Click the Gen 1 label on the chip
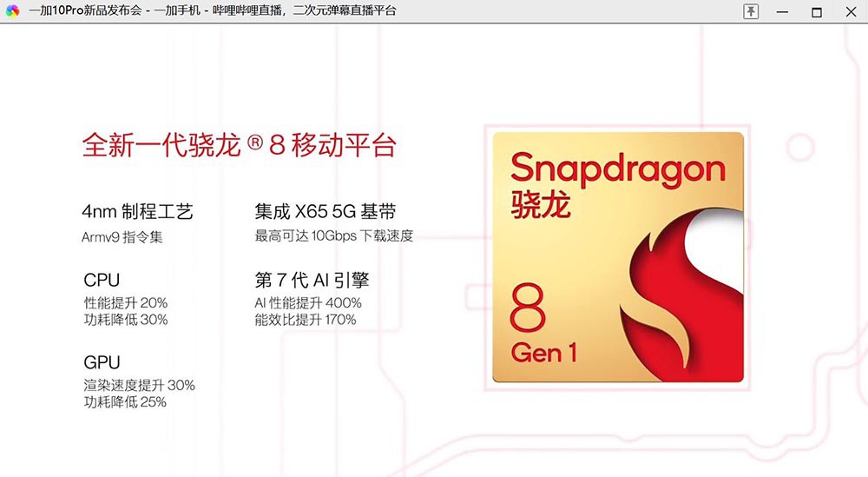Viewport: 868px width, 477px height. [x=543, y=353]
